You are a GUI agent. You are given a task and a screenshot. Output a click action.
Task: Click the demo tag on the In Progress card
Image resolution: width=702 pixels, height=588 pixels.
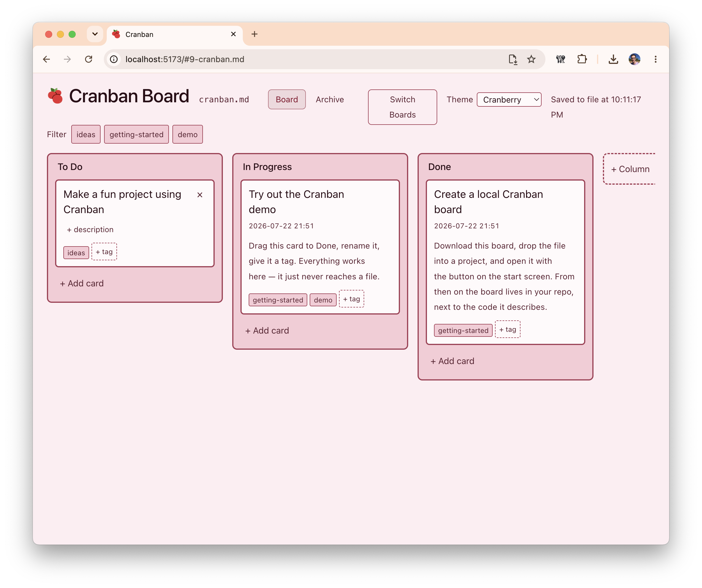click(x=323, y=300)
